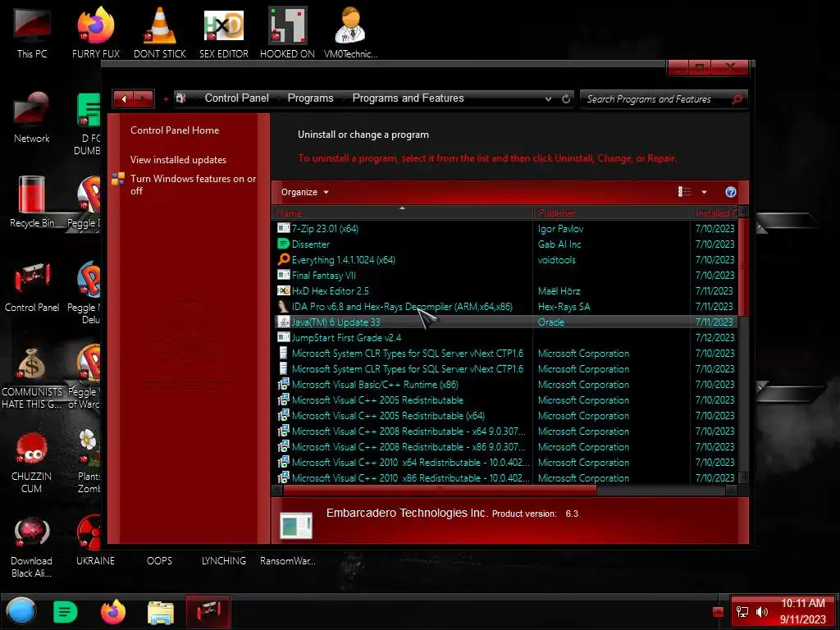This screenshot has height=630, width=840.
Task: Select the UKRAINE desktop icon
Action: (x=95, y=541)
